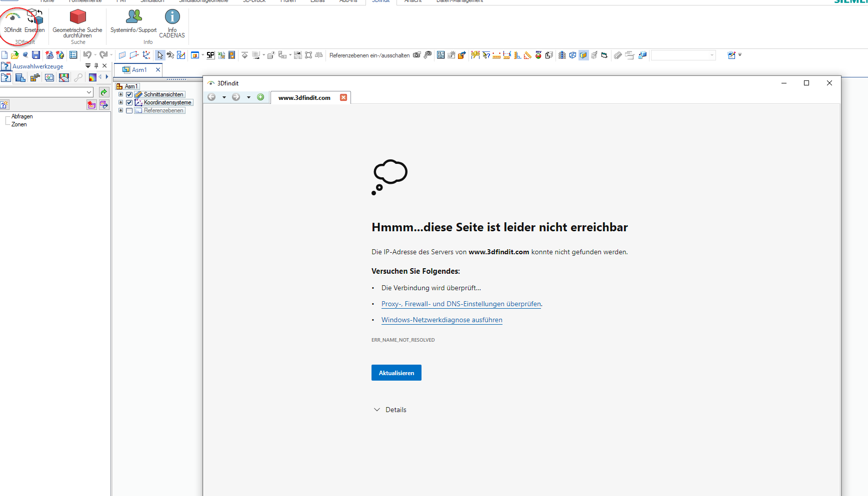Click the camera icon in toolbar
Image resolution: width=868 pixels, height=496 pixels.
[x=416, y=55]
